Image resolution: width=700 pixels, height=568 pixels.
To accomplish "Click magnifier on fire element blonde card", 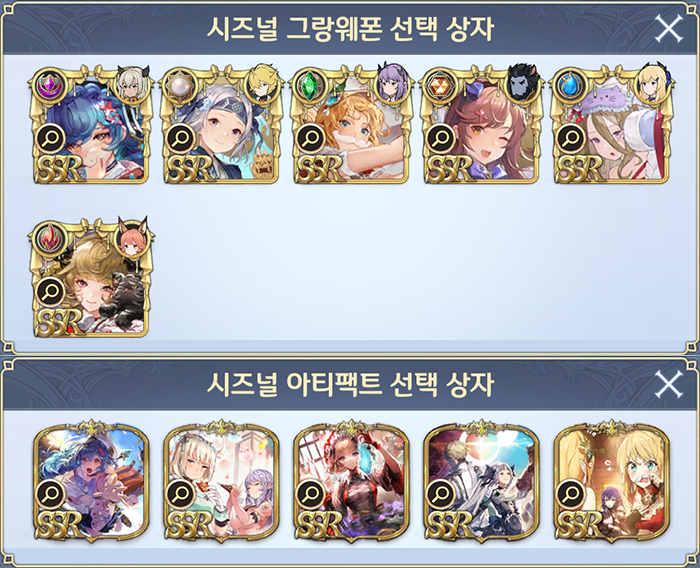I will click(50, 291).
